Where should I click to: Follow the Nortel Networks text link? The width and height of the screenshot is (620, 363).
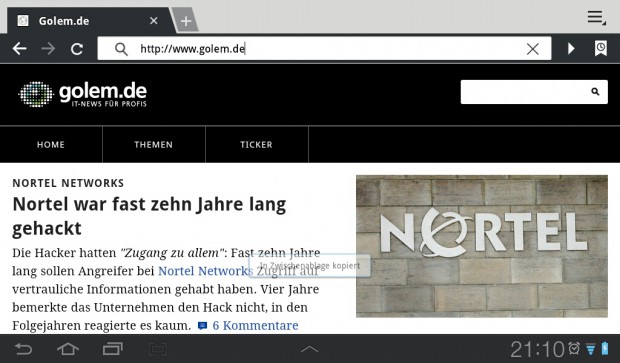[x=205, y=271]
